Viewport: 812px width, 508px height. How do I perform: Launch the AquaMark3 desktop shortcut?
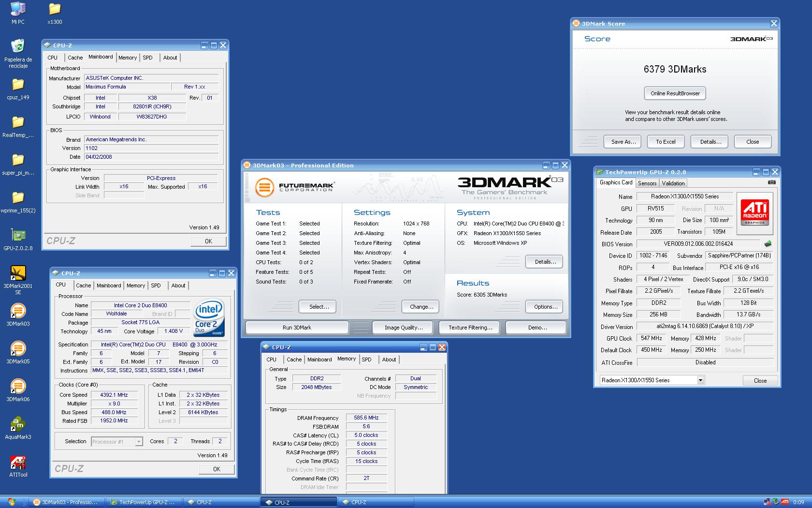pos(18,428)
